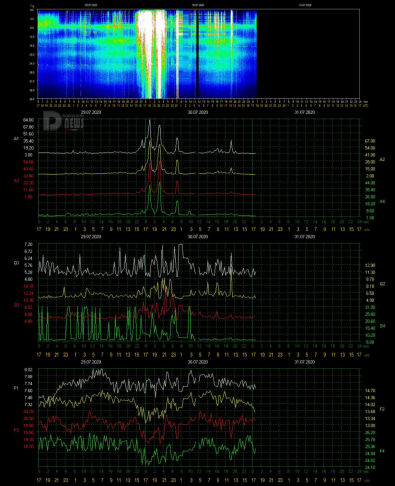Click the F1 frequency axis label
The width and height of the screenshot is (395, 486).
pyautogui.click(x=16, y=388)
